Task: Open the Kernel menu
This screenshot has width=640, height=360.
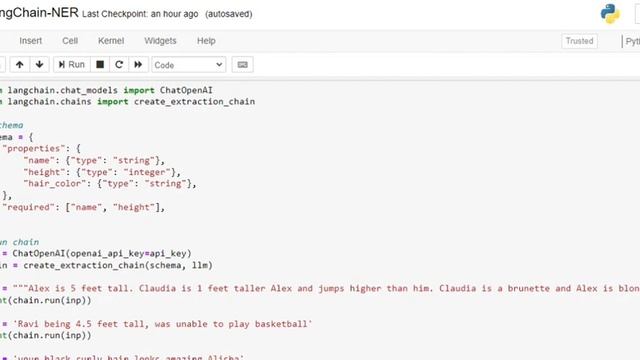Action: 111,41
